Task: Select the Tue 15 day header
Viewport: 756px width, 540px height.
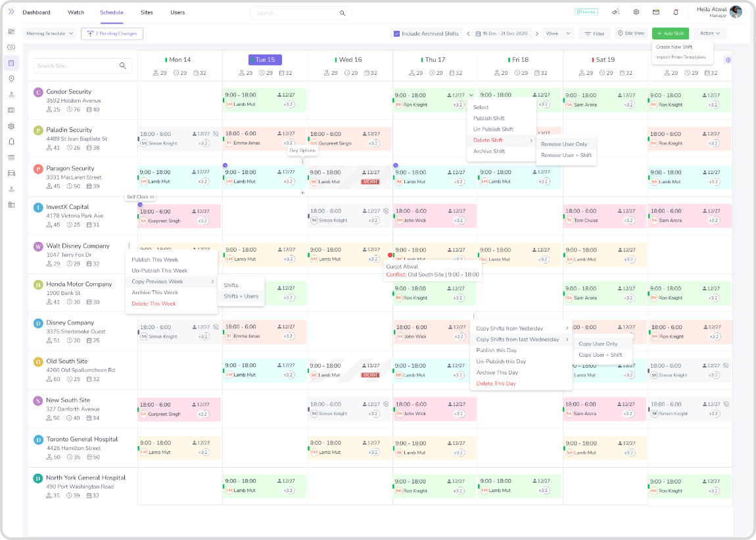Action: coord(265,60)
